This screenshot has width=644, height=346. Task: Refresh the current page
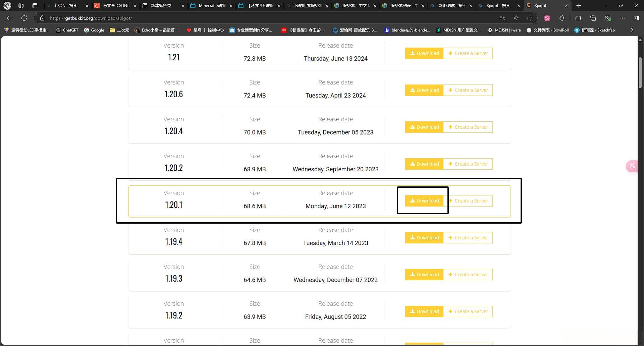pos(24,18)
